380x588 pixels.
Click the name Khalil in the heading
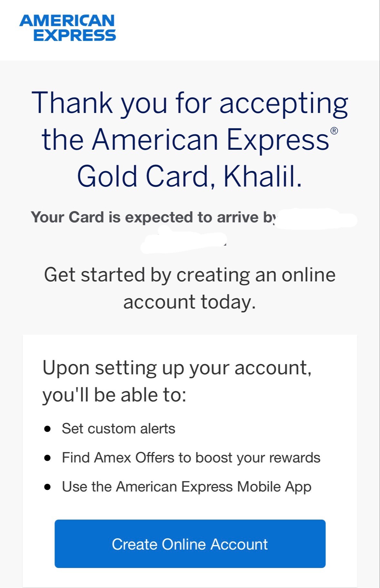pos(262,177)
